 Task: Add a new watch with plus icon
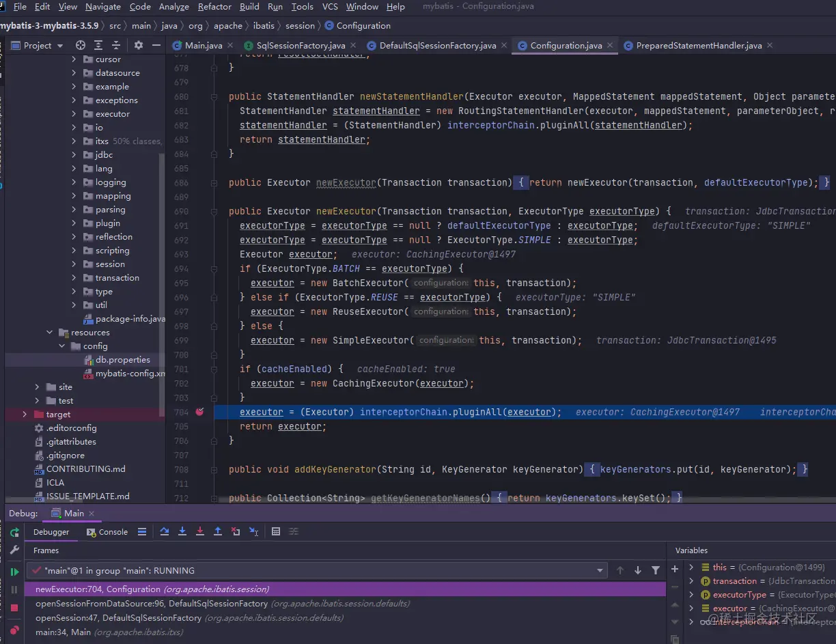pyautogui.click(x=675, y=568)
